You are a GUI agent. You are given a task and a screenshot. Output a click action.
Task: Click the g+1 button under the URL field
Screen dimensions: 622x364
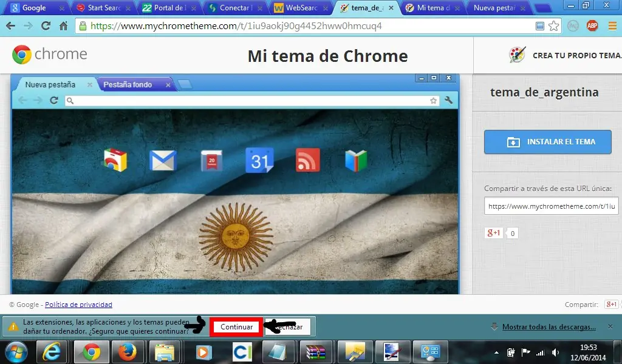click(494, 233)
